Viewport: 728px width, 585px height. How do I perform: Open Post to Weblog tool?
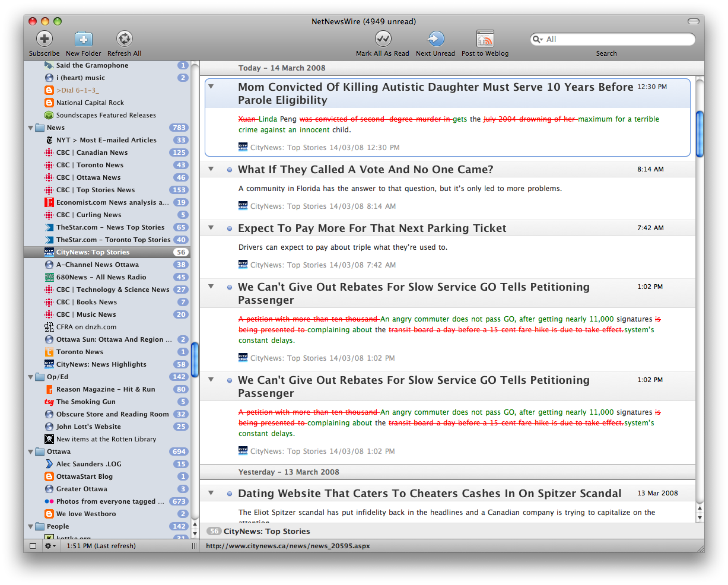click(485, 39)
